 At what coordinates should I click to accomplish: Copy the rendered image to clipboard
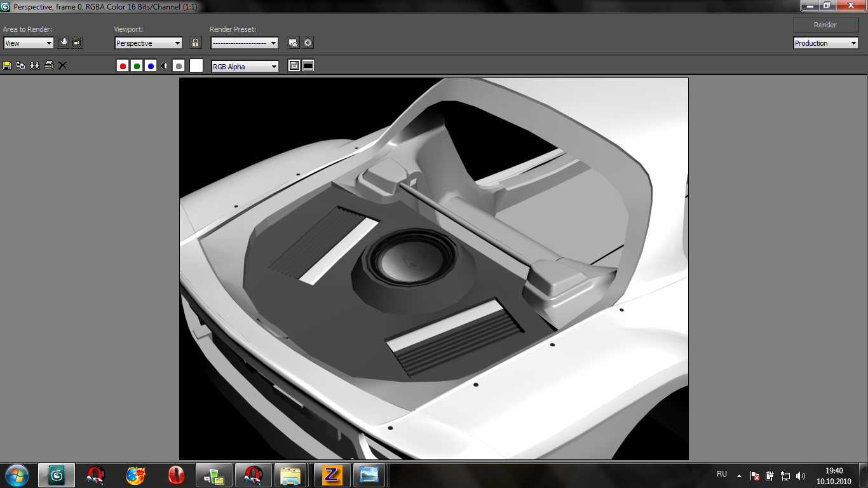[x=21, y=65]
